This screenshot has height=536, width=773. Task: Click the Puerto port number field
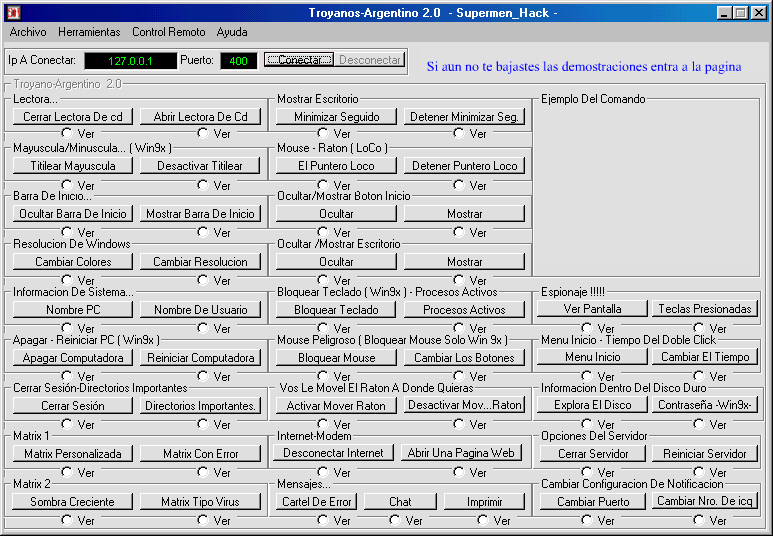238,61
